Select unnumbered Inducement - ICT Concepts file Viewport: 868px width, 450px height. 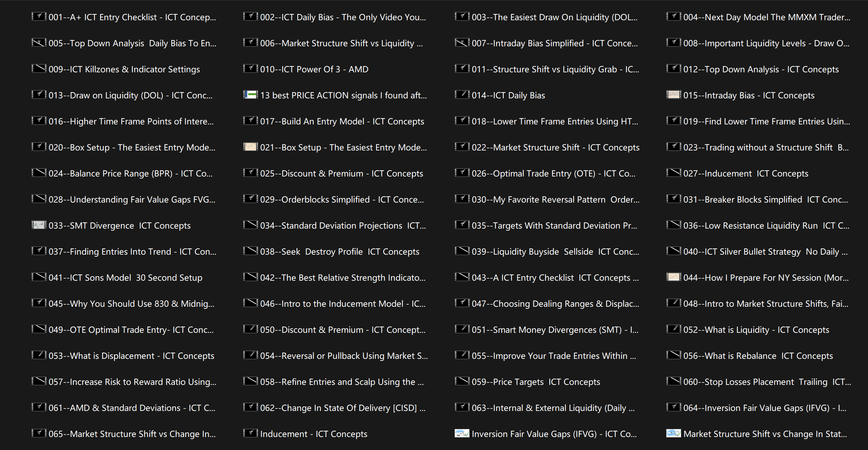click(313, 434)
